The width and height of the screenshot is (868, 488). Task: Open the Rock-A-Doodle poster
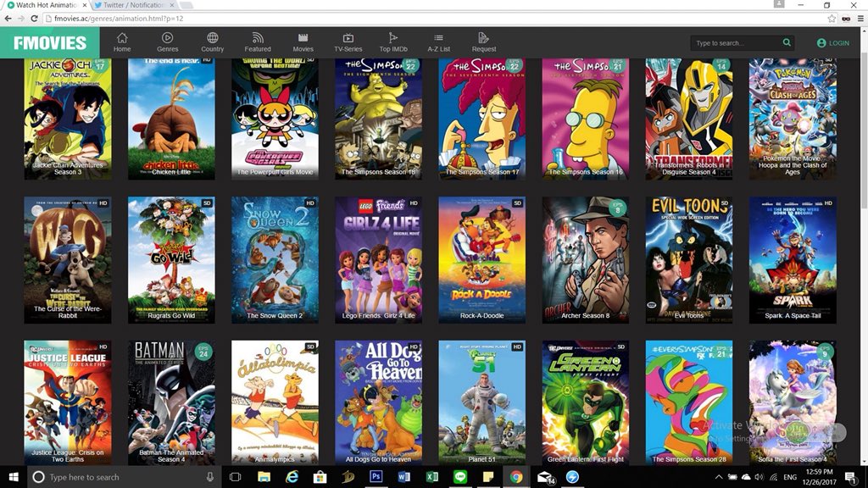pos(482,260)
